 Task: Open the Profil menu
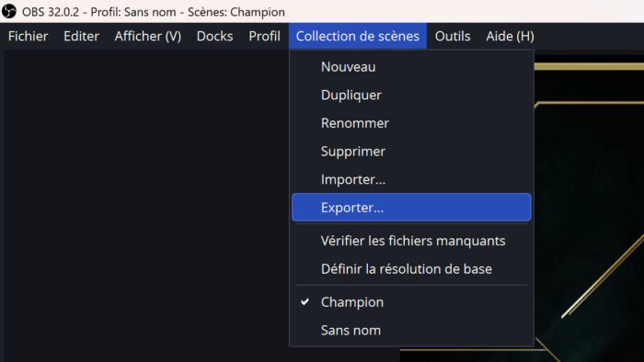(x=265, y=36)
